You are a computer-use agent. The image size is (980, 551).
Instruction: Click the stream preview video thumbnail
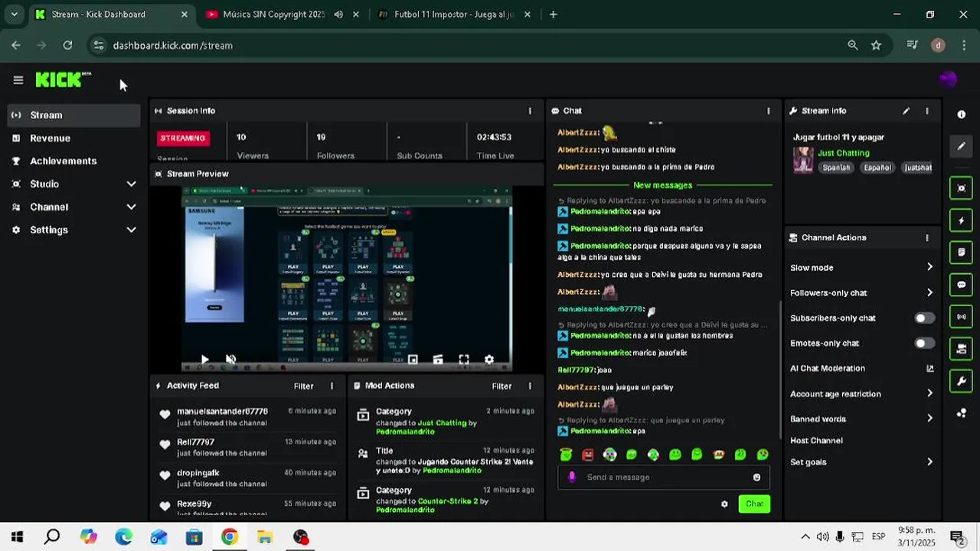coord(346,279)
